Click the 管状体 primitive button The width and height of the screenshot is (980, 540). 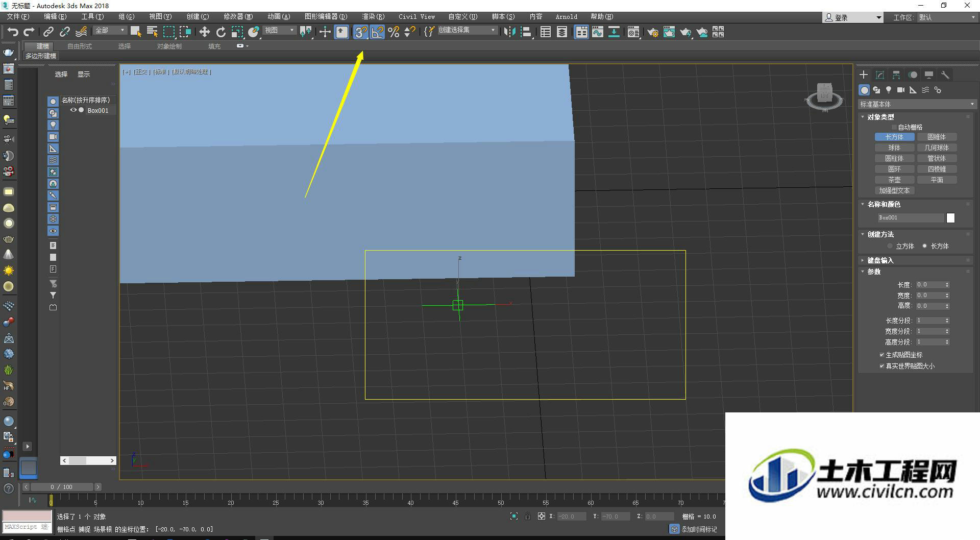coord(937,158)
